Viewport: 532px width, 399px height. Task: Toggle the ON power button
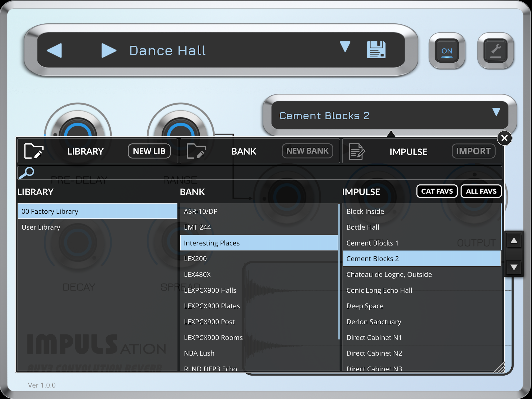point(447,51)
